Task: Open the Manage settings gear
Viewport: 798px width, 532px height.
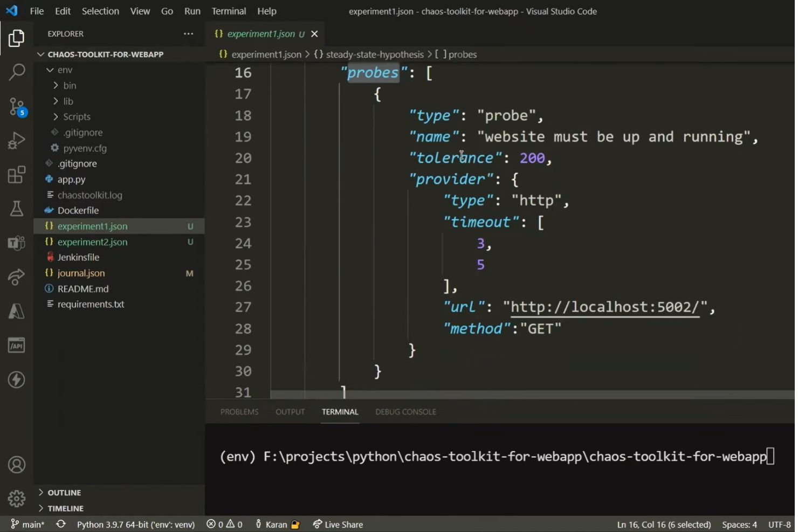Action: pos(17,499)
